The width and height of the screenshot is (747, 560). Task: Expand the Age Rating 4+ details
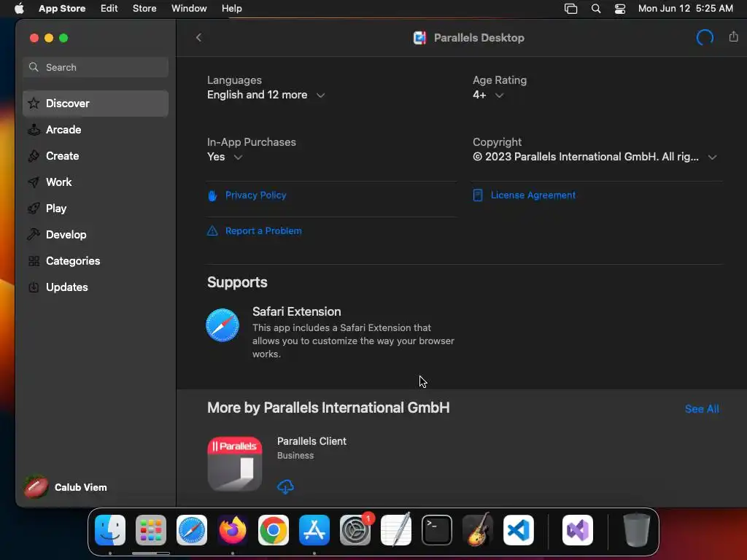click(x=499, y=96)
